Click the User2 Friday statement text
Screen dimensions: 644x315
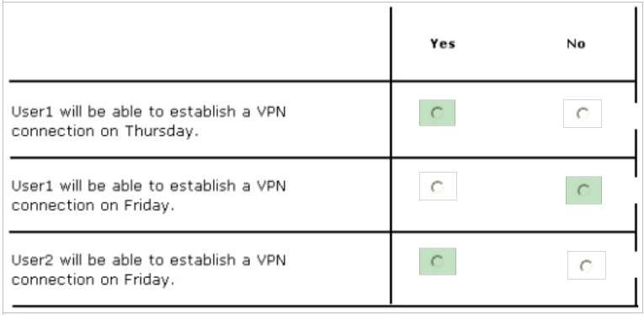[x=148, y=270]
